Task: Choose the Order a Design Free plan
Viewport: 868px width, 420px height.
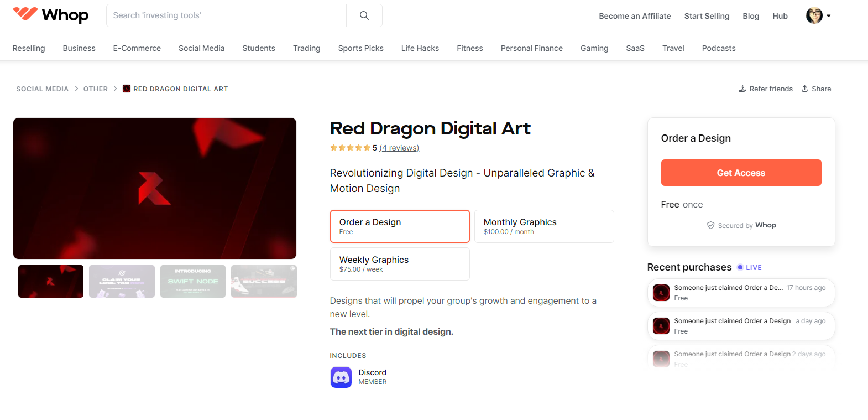Action: coord(400,226)
